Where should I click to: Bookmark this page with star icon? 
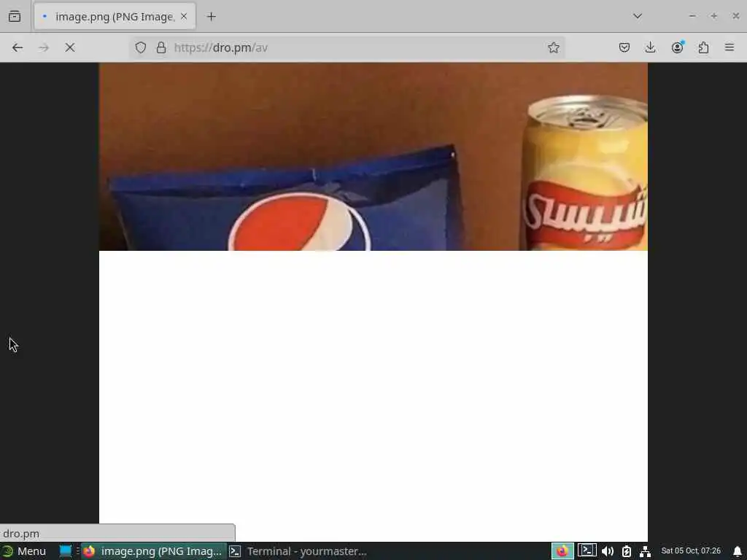point(553,47)
